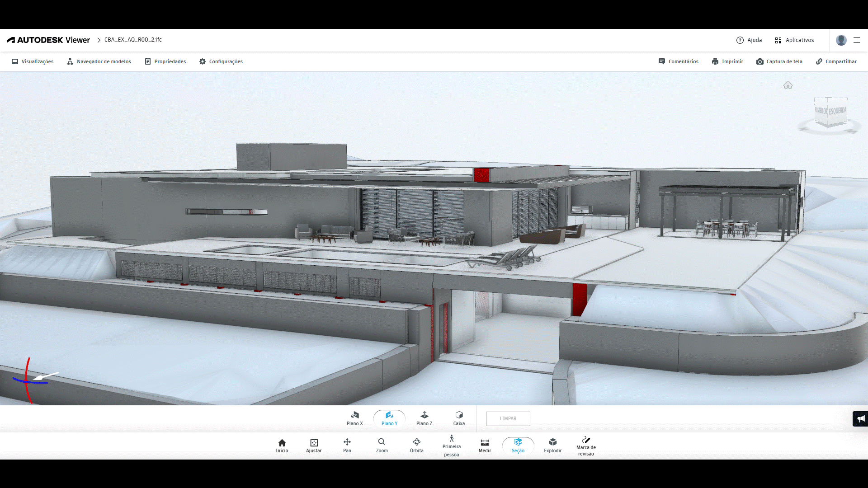Open the Propriedades panel
This screenshot has width=868, height=488.
click(165, 61)
